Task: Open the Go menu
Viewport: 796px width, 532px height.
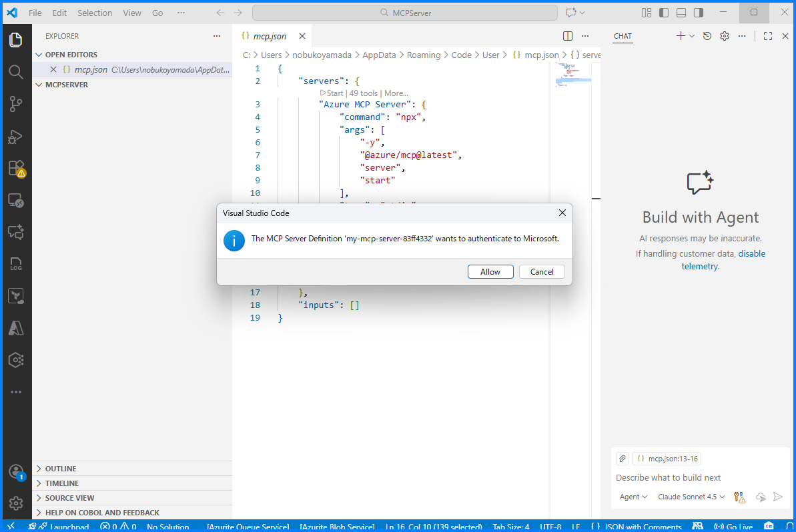Action: [157, 13]
